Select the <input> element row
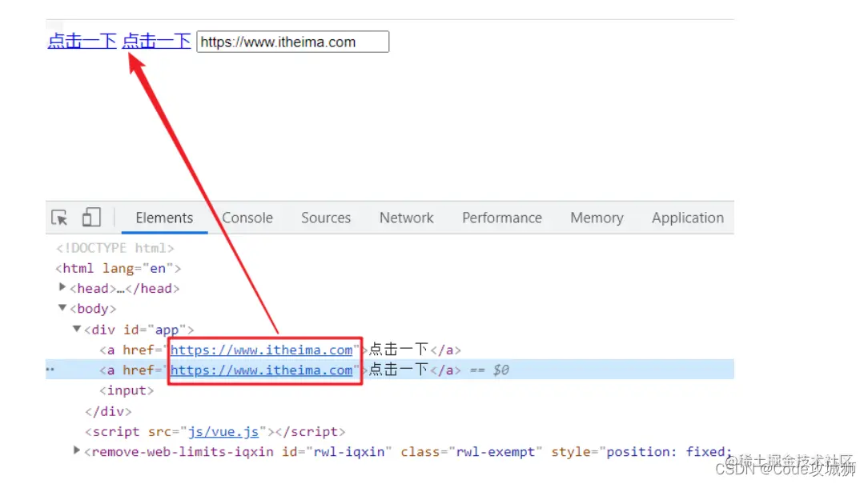 pyautogui.click(x=127, y=390)
